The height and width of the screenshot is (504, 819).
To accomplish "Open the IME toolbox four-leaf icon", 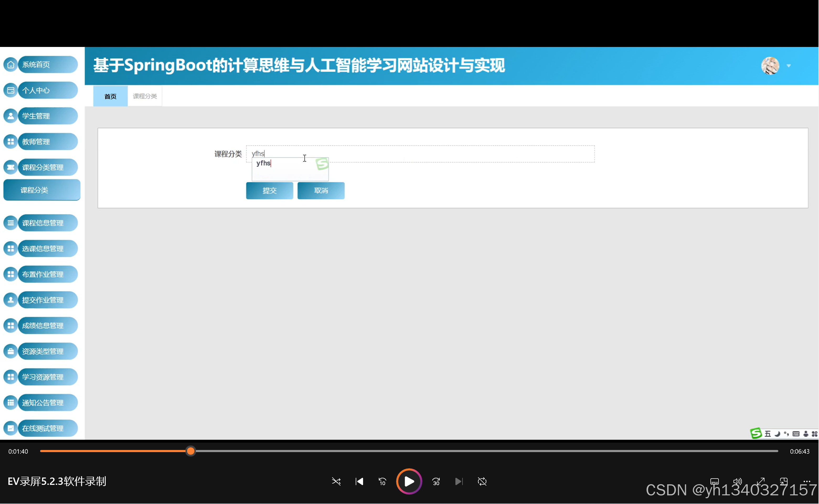I will tap(815, 434).
